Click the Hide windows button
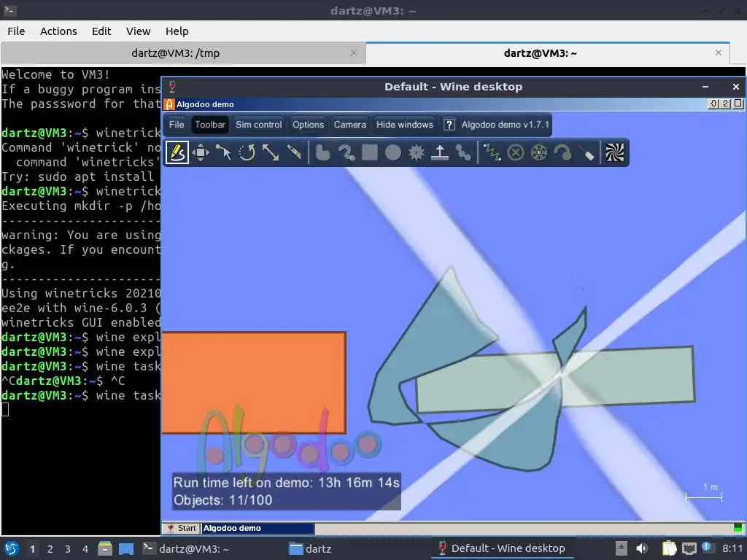Viewport: 747px width, 560px height. point(405,124)
